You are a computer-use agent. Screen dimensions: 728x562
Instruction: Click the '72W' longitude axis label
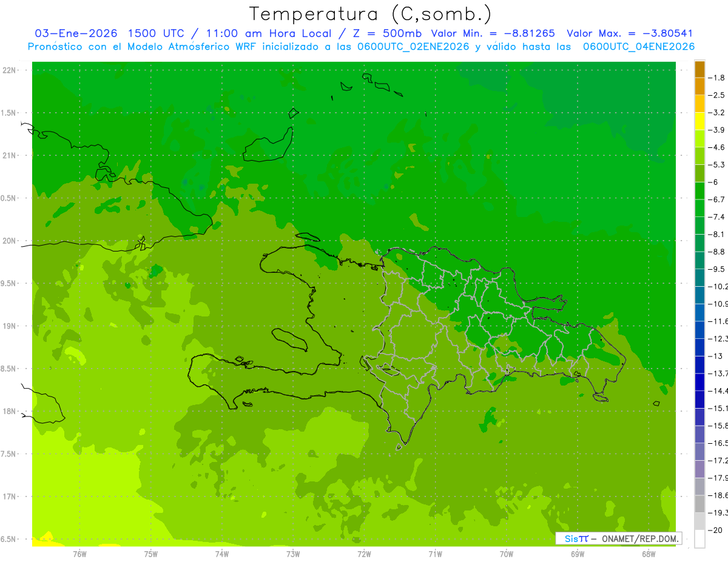pyautogui.click(x=365, y=554)
